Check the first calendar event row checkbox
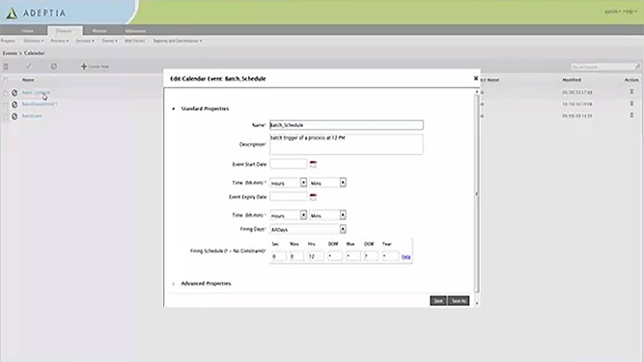 coord(5,93)
